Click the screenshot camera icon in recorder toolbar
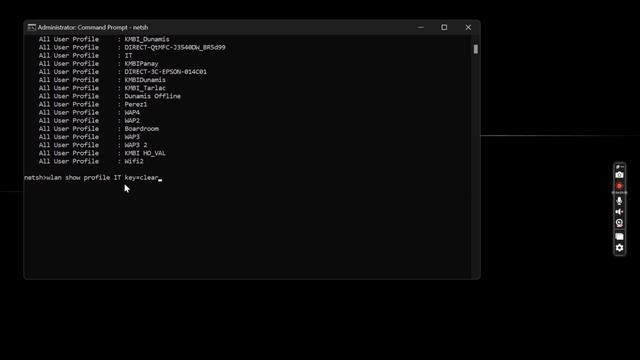Image resolution: width=640 pixels, height=360 pixels. (x=619, y=175)
